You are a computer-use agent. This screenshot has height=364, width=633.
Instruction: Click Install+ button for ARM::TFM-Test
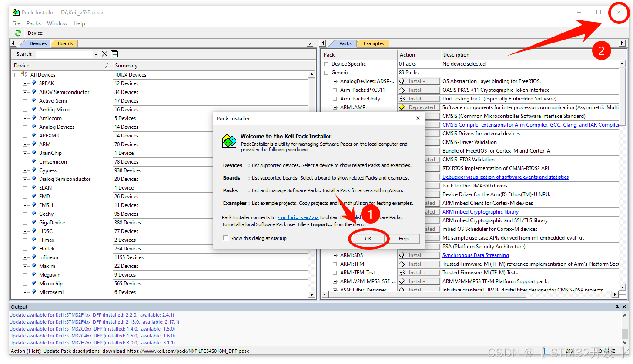419,273
